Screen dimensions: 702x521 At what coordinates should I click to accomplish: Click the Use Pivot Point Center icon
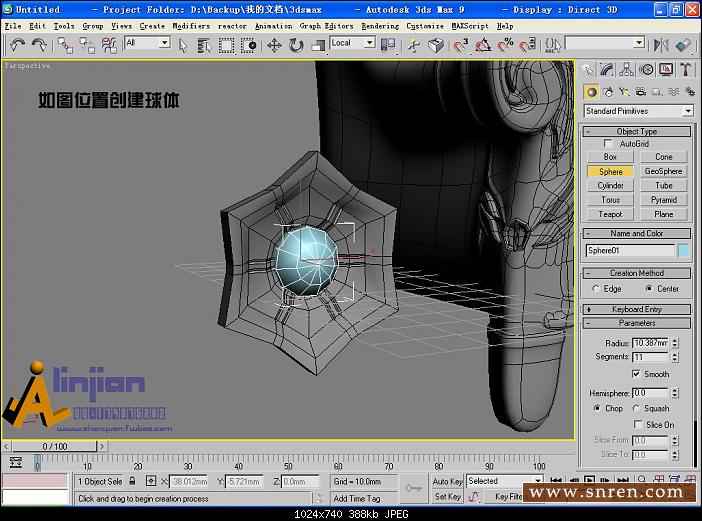click(x=388, y=45)
